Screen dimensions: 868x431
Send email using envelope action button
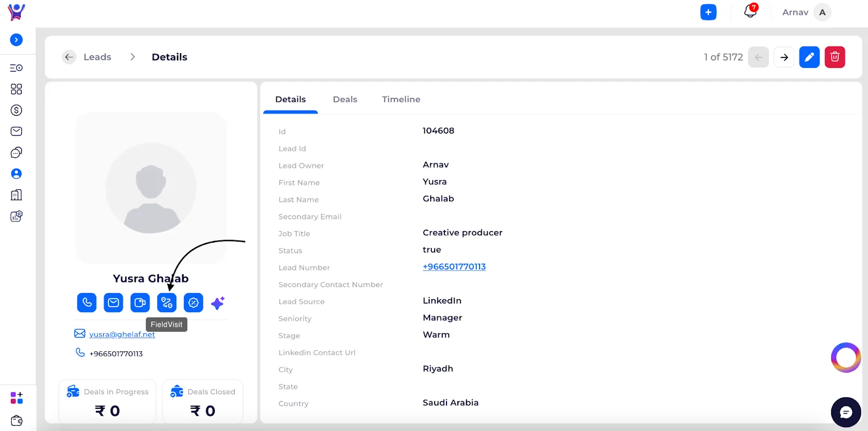113,302
